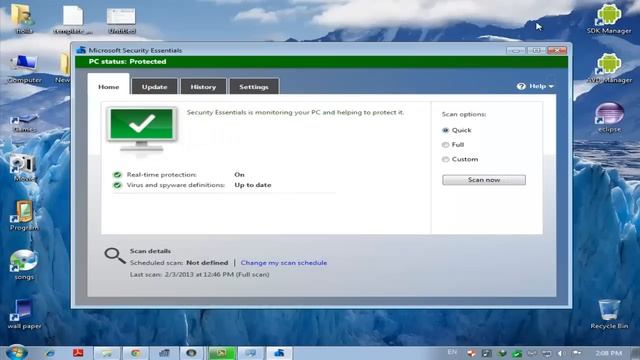Image resolution: width=640 pixels, height=360 pixels.
Task: Click the volume speaker tray icon
Action: point(561,353)
